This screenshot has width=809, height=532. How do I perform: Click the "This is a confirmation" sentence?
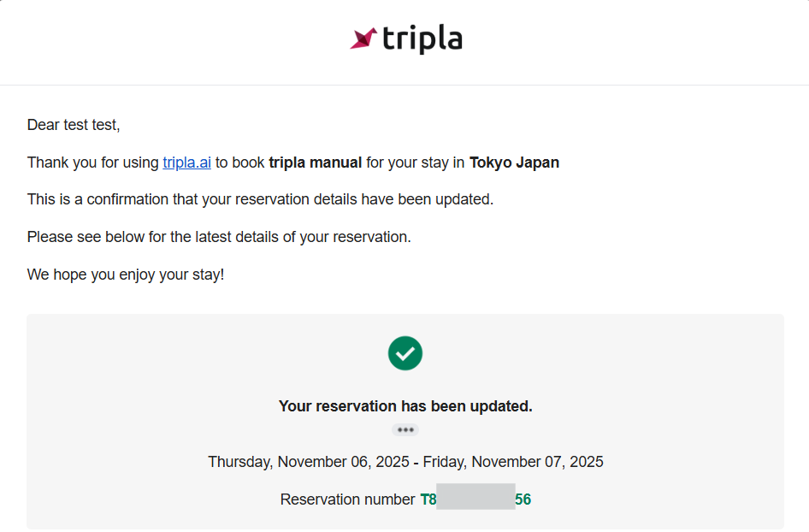point(260,200)
